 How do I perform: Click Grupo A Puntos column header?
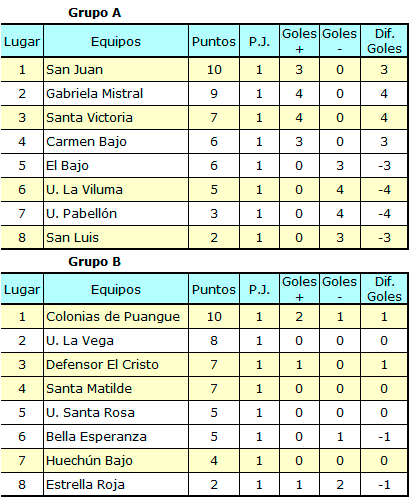[214, 41]
